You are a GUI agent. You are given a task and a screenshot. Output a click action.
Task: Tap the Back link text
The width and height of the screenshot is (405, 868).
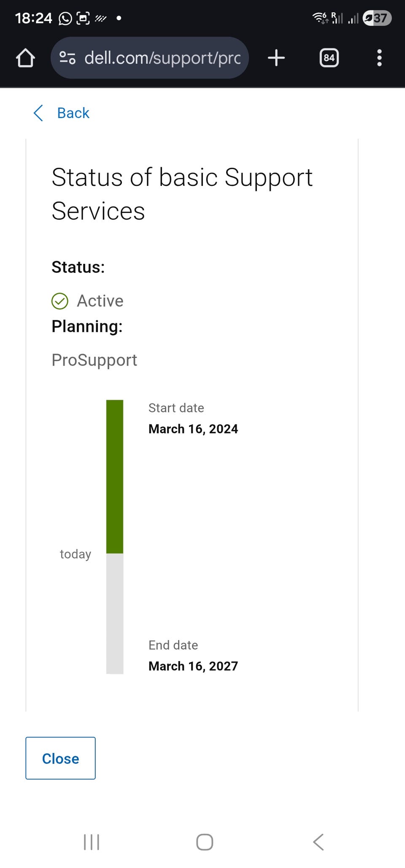click(x=73, y=113)
